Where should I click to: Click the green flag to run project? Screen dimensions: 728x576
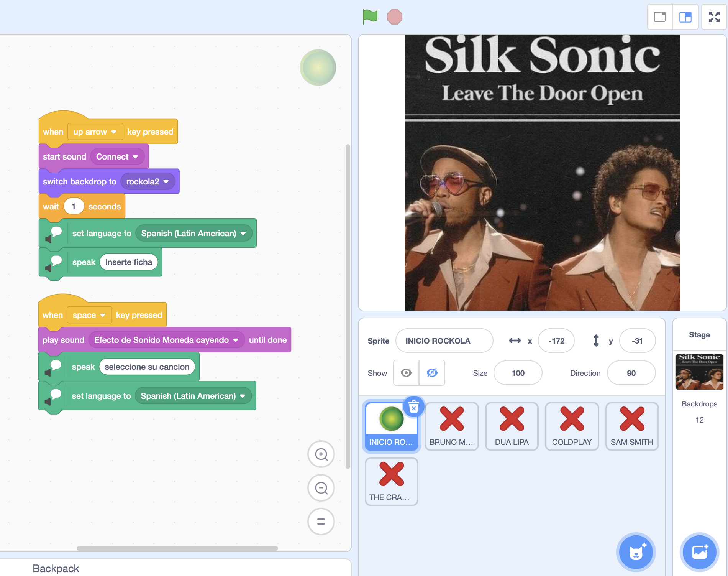pos(370,17)
